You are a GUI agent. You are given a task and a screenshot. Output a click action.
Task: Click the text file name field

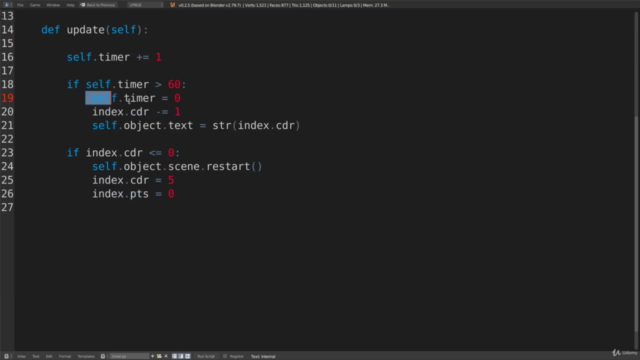pos(129,356)
